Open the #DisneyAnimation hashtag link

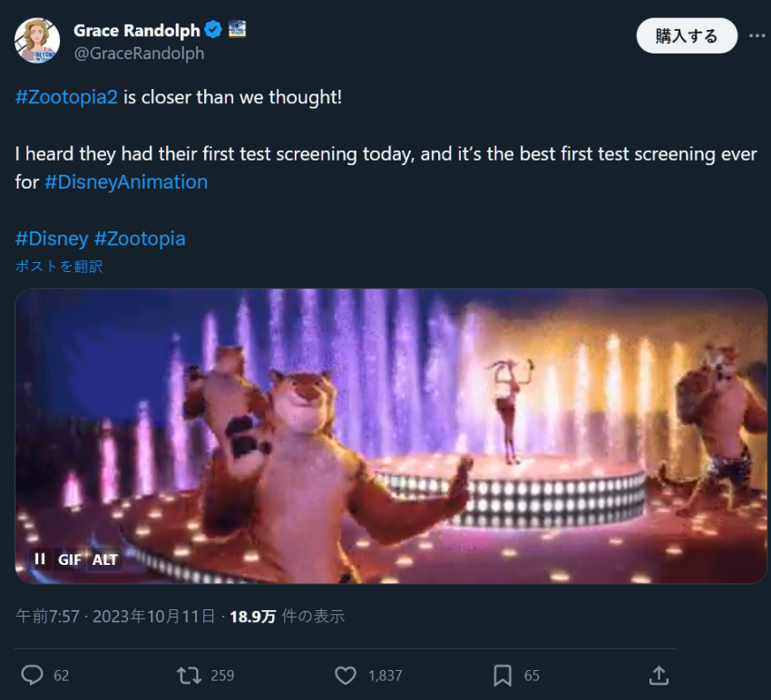pyautogui.click(x=126, y=181)
